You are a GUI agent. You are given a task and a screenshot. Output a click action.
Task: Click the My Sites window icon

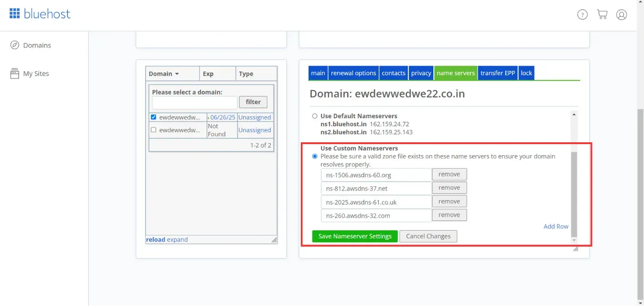click(15, 73)
